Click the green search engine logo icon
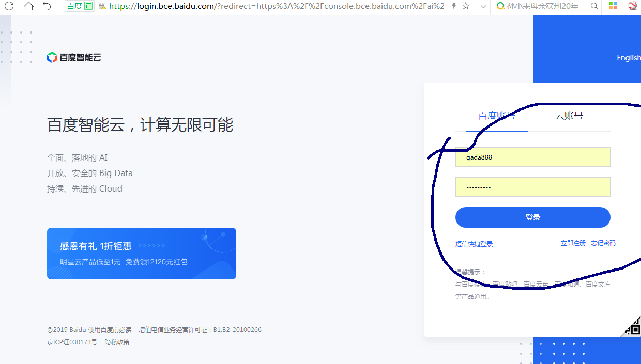The width and height of the screenshot is (641, 364). [500, 6]
